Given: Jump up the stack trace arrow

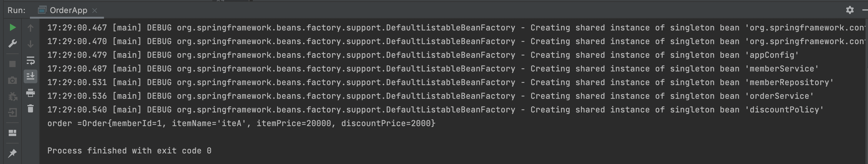Looking at the screenshot, I should pyautogui.click(x=30, y=28).
